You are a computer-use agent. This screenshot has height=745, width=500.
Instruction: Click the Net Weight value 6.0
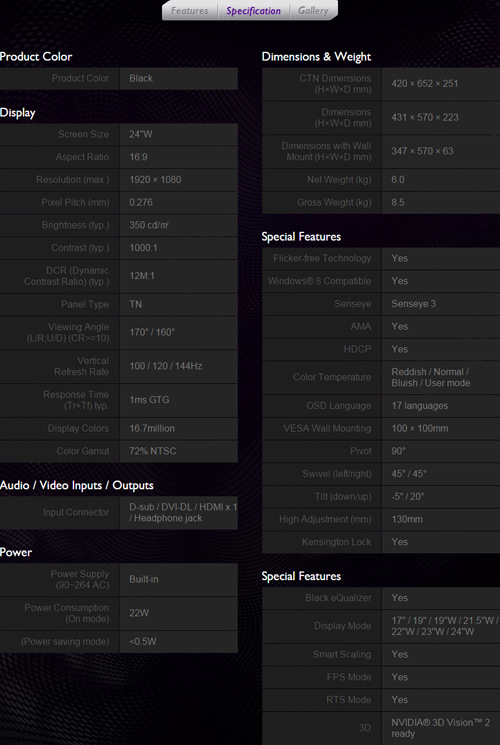[x=398, y=180]
